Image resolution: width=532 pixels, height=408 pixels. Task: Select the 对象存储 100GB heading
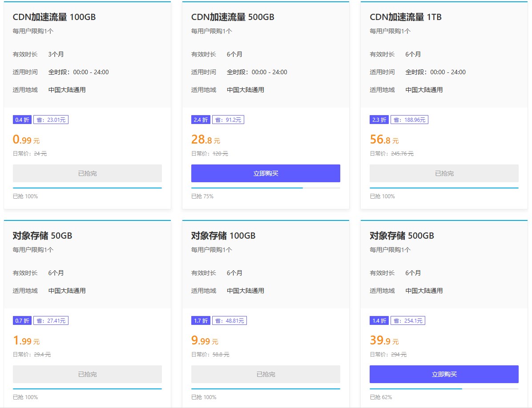[x=223, y=236]
